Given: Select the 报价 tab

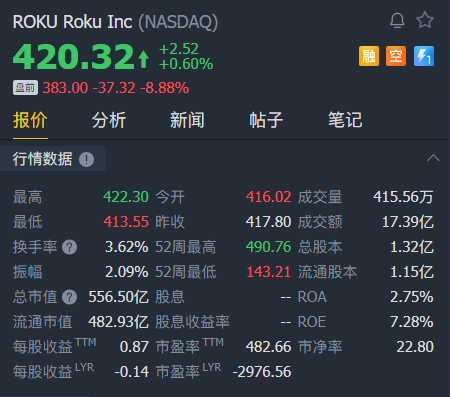Looking at the screenshot, I should 30,120.
